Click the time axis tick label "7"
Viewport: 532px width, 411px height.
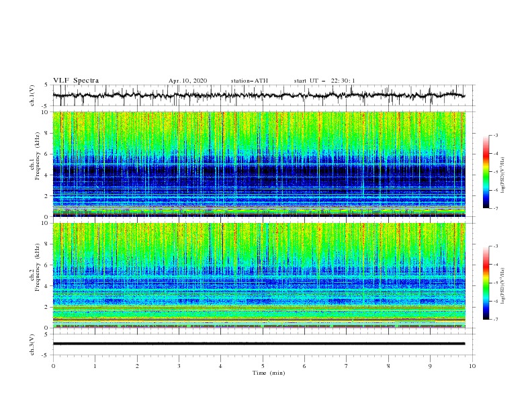347,366
